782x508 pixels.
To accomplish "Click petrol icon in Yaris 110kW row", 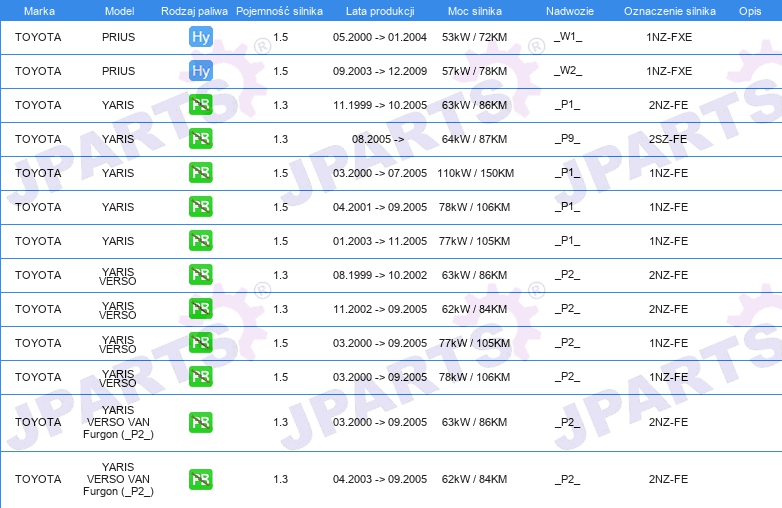I will [200, 172].
